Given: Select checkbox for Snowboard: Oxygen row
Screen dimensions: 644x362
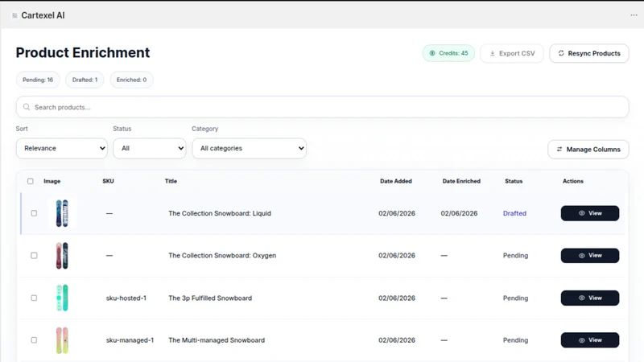Looking at the screenshot, I should [x=34, y=255].
